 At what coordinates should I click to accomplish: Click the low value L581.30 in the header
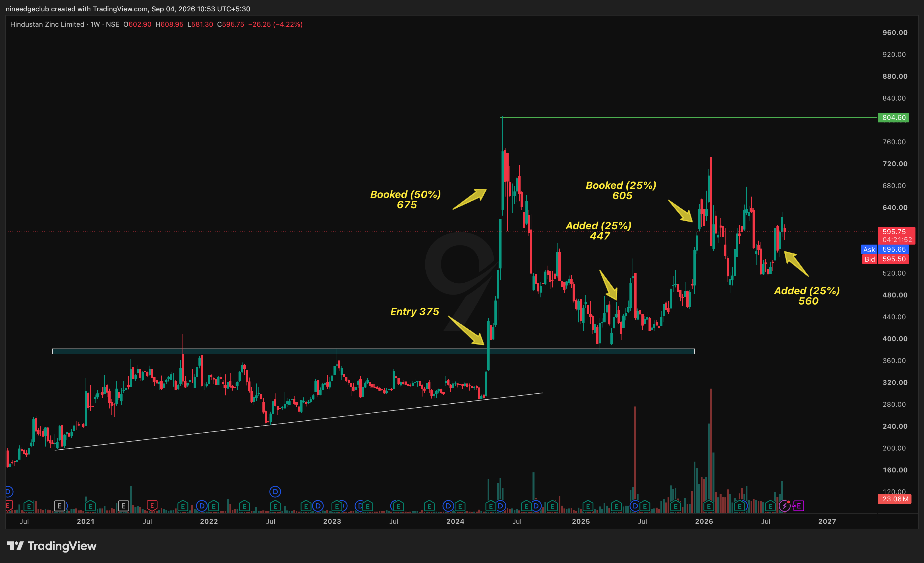click(200, 24)
